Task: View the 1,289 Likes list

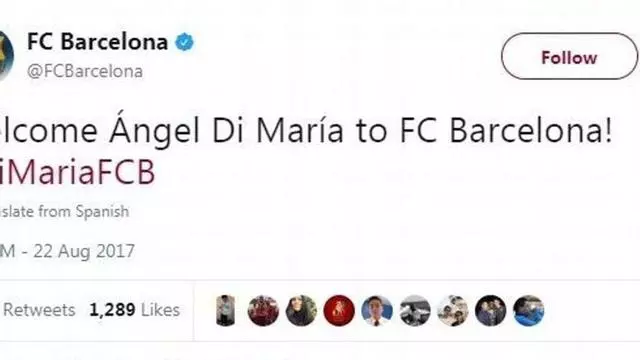Action: (135, 310)
